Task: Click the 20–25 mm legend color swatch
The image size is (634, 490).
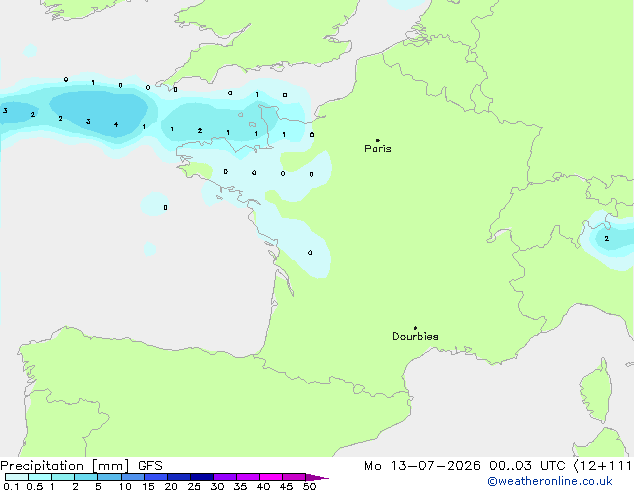Action: pos(179,477)
